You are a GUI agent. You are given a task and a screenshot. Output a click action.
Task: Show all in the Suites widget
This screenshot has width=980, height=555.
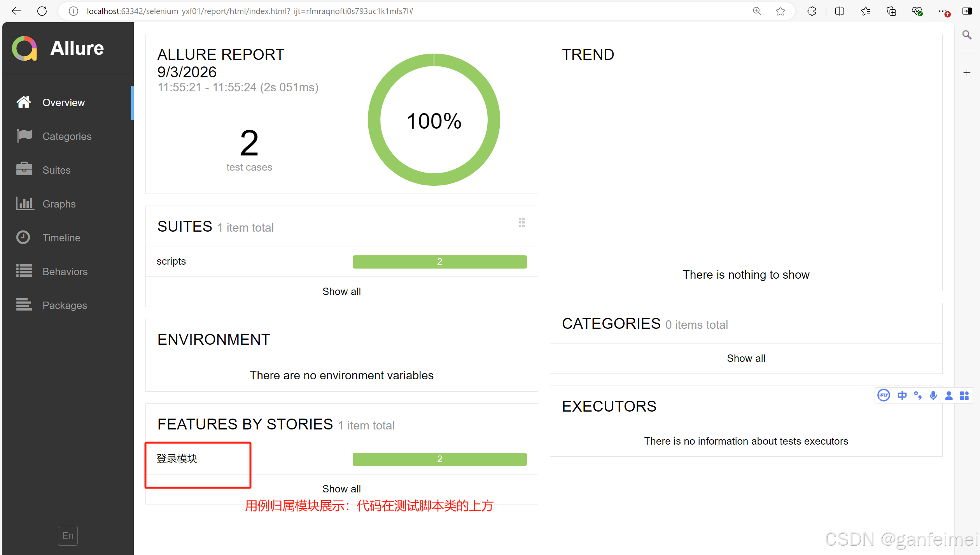tap(341, 291)
